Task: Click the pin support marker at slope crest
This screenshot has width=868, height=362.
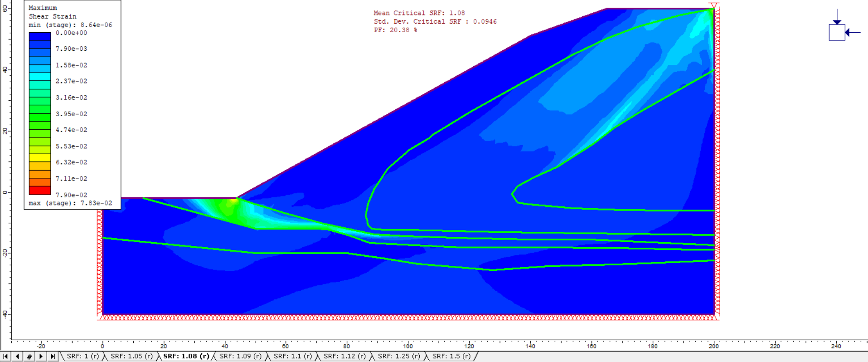Action: (713, 6)
